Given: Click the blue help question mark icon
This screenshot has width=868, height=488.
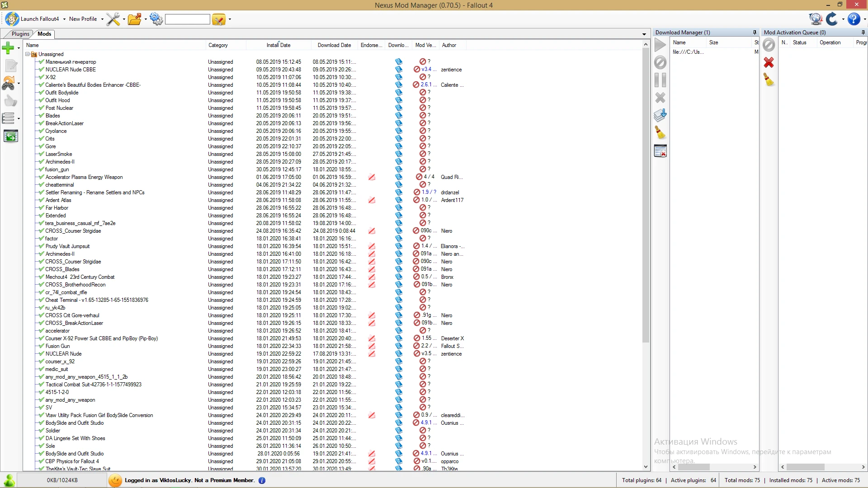Looking at the screenshot, I should 853,19.
